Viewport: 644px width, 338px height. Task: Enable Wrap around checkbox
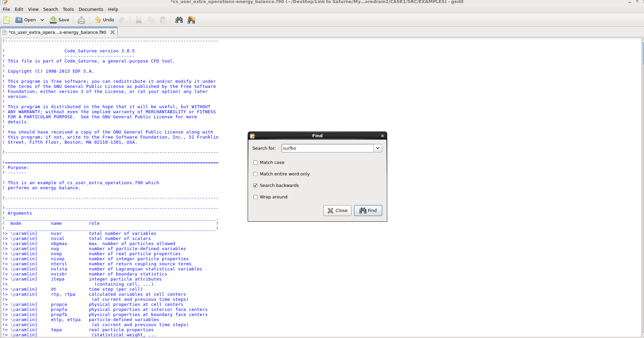[255, 197]
